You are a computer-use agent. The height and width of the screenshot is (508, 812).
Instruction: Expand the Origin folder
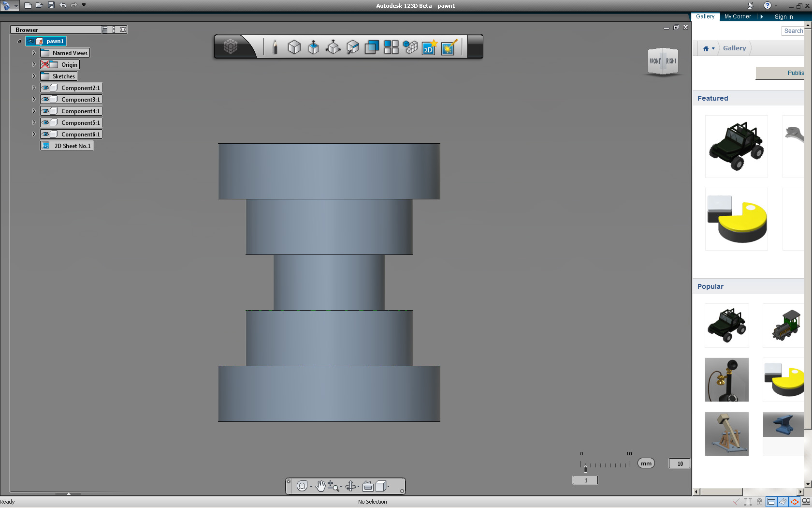34,64
